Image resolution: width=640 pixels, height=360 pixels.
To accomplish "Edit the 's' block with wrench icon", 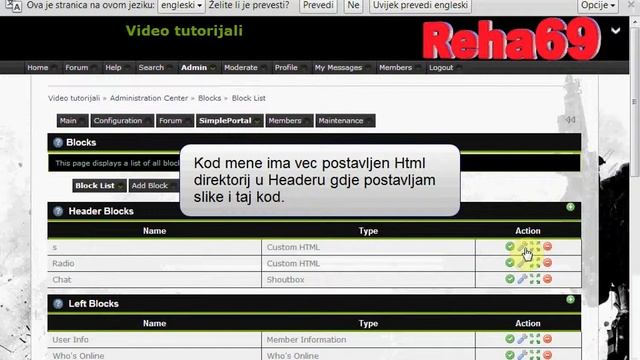I will [x=522, y=247].
